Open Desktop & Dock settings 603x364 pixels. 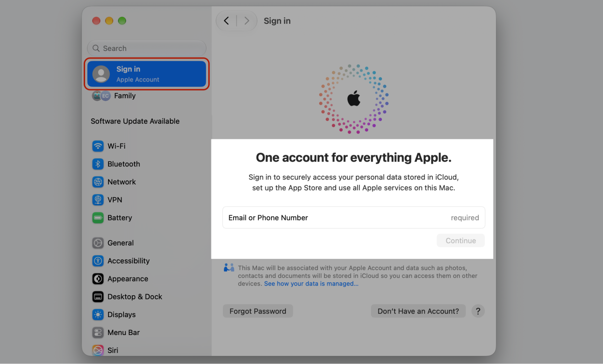[x=147, y=297]
